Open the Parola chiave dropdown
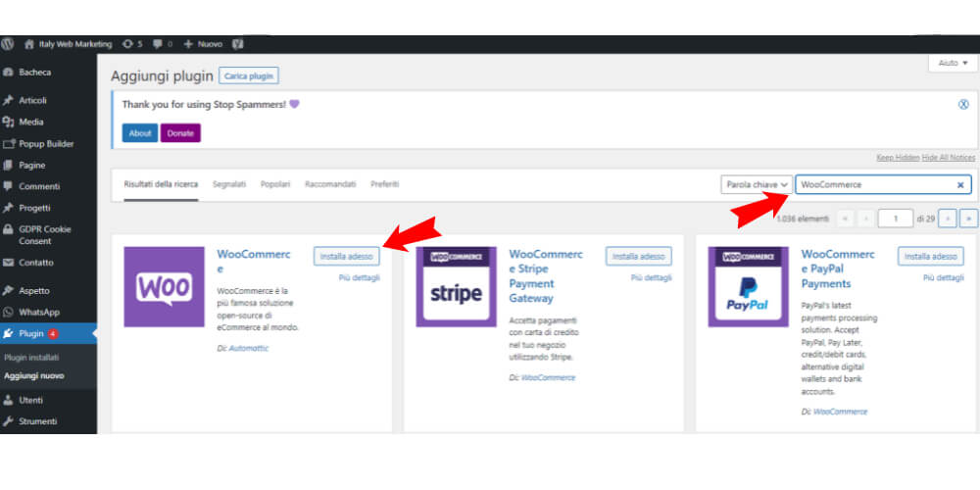980x490 pixels. coord(757,185)
